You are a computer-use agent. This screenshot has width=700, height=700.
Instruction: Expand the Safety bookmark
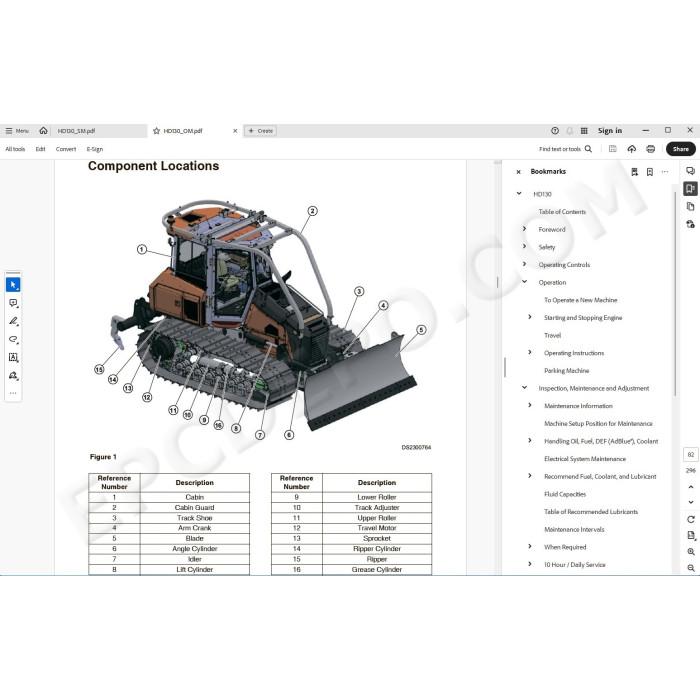click(525, 246)
